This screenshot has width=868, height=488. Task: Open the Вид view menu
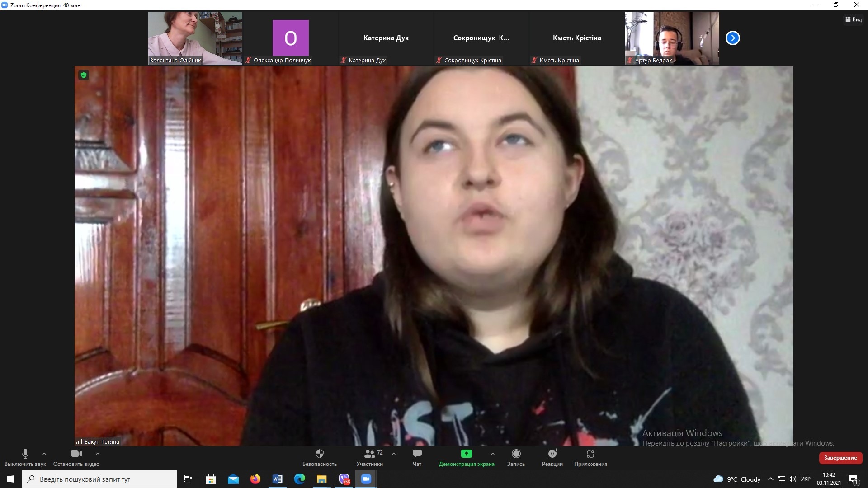(854, 19)
